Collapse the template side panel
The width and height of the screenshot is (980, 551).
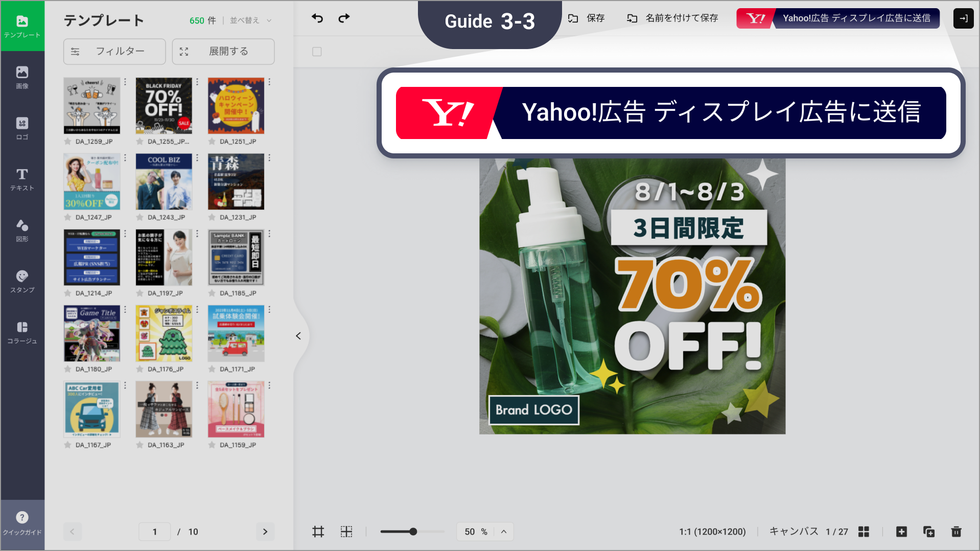click(x=298, y=336)
